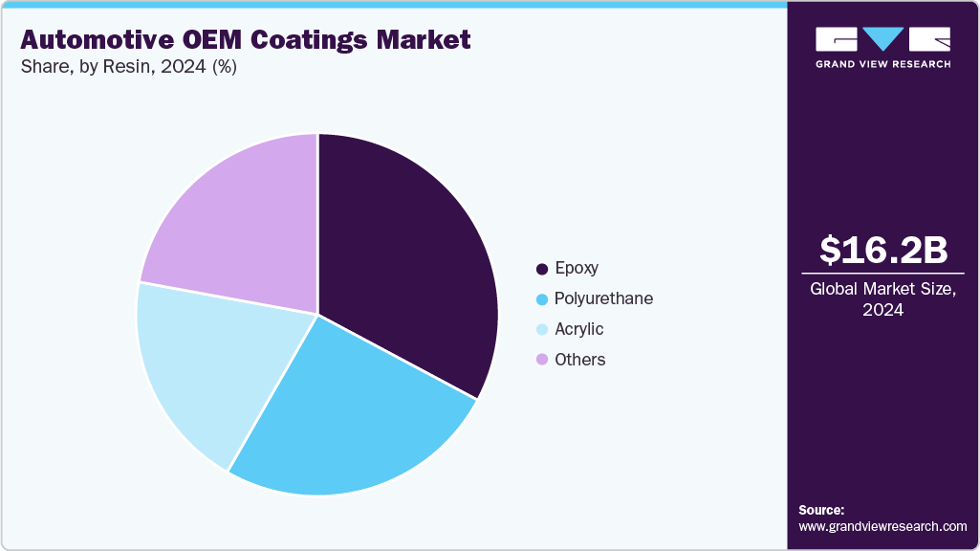Image resolution: width=980 pixels, height=551 pixels.
Task: Click the lavender Others legend dot
Action: pos(542,361)
